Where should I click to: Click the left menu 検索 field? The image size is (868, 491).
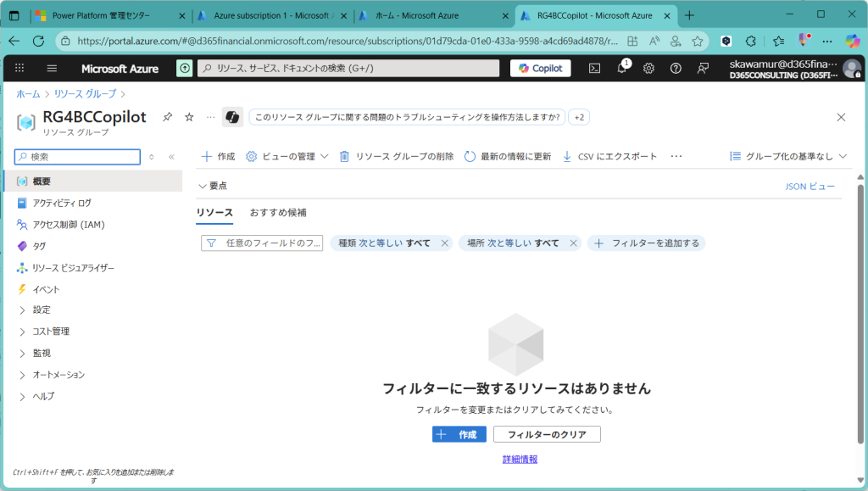(x=77, y=157)
